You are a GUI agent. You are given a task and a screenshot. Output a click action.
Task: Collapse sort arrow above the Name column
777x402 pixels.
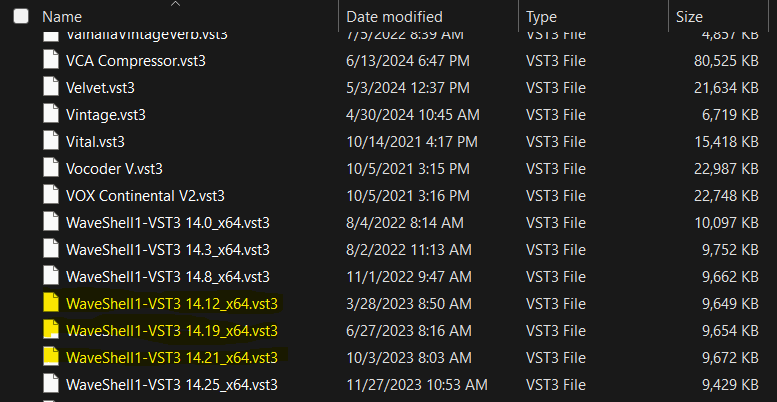click(175, 4)
